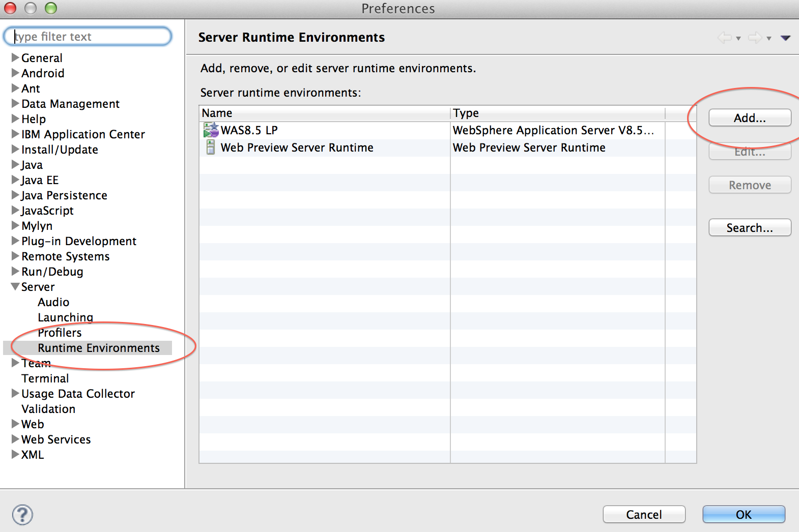The image size is (799, 532).
Task: Select the Plug-in Development label
Action: tap(79, 241)
